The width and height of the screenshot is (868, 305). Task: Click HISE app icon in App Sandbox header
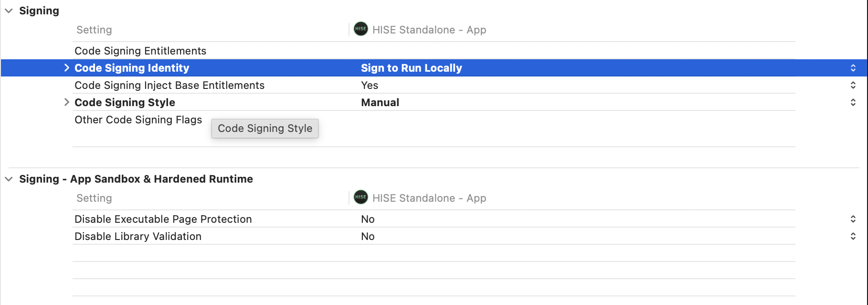(360, 197)
